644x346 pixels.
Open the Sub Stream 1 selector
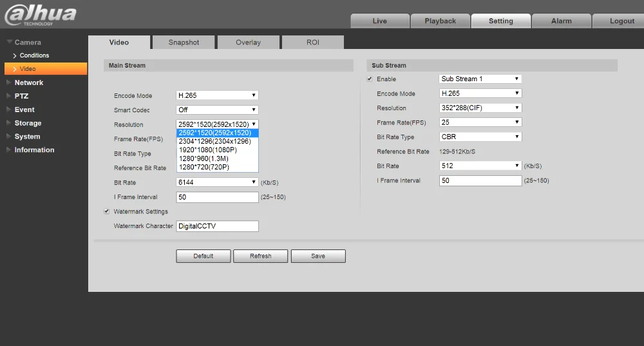pyautogui.click(x=480, y=79)
